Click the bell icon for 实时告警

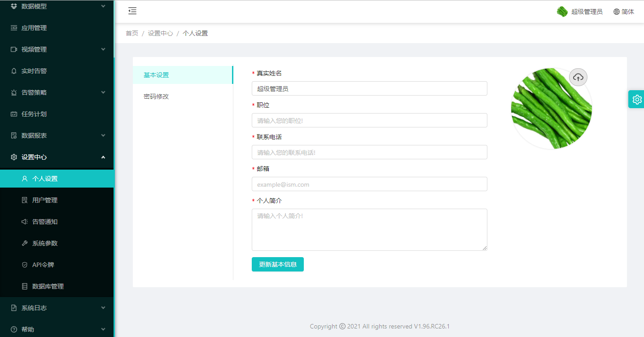(13, 71)
